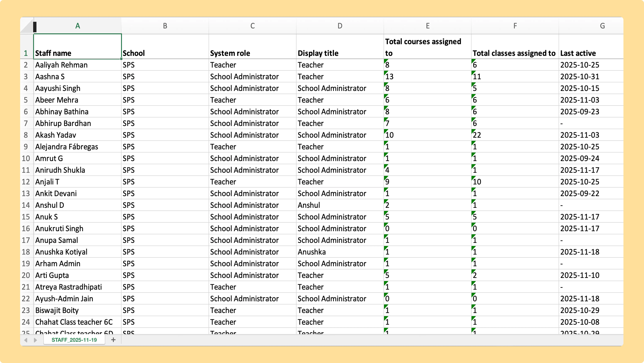
Task: Select the 'Anirudh Shukla' name cell
Action: 78,170
